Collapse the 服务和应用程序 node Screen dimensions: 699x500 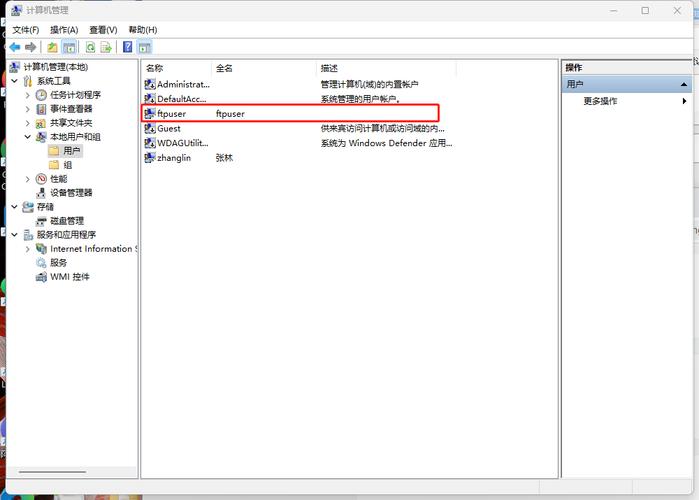[x=15, y=234]
